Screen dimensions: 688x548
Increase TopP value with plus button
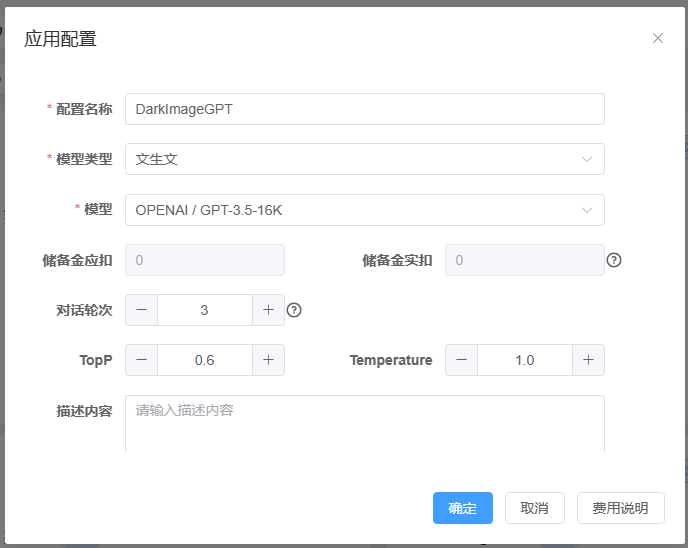click(268, 360)
